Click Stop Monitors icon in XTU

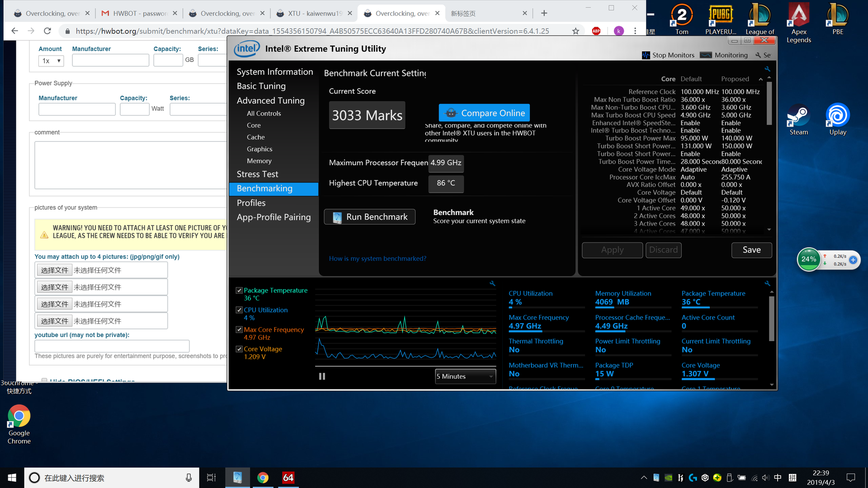646,55
